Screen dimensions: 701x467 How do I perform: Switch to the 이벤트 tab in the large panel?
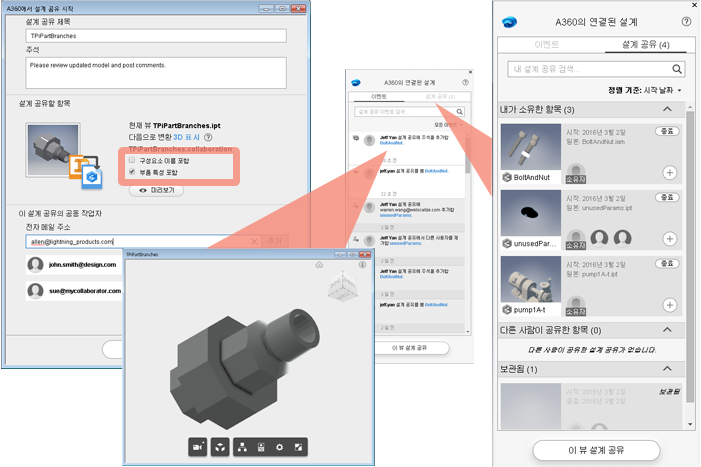point(547,44)
